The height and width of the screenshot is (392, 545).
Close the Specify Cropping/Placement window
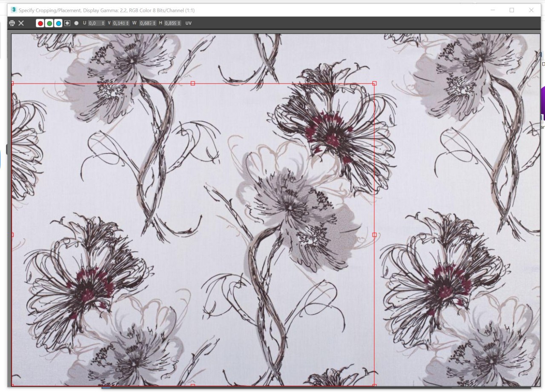coord(531,10)
